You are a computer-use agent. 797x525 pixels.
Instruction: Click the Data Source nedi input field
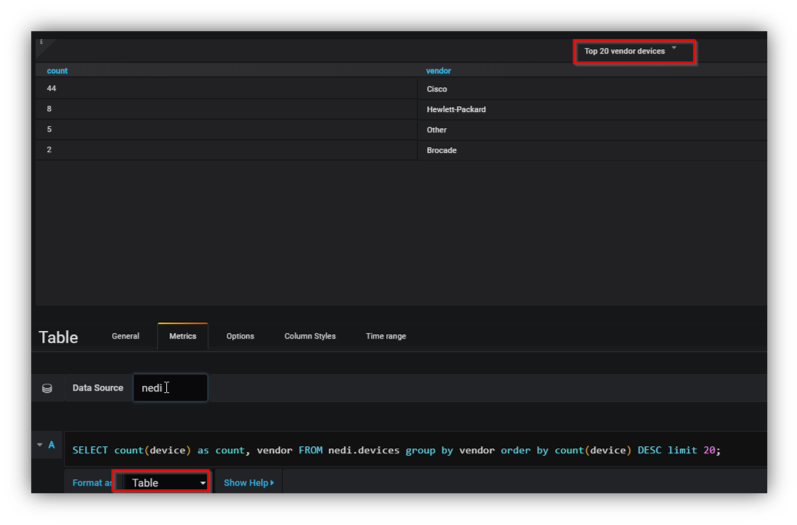170,388
